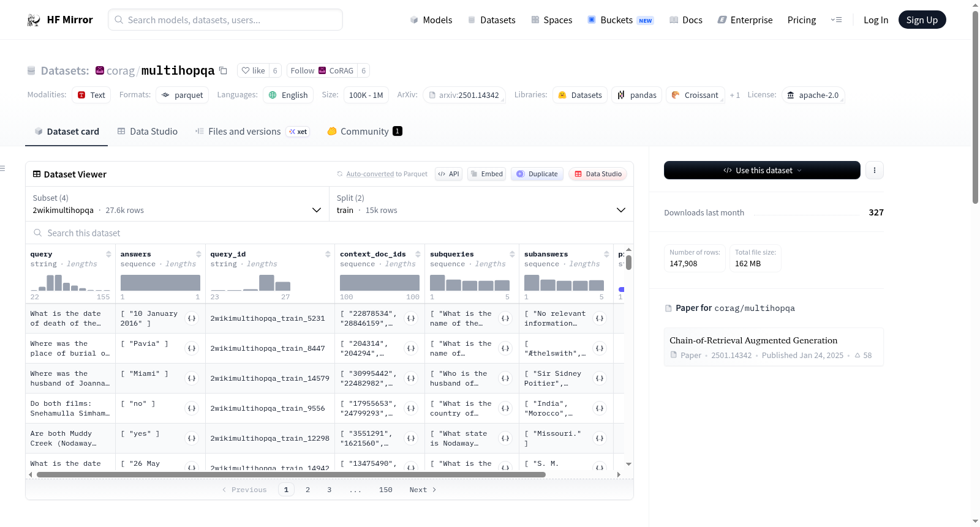This screenshot has height=527, width=980.
Task: Go to the Next page of rows
Action: pos(423,490)
